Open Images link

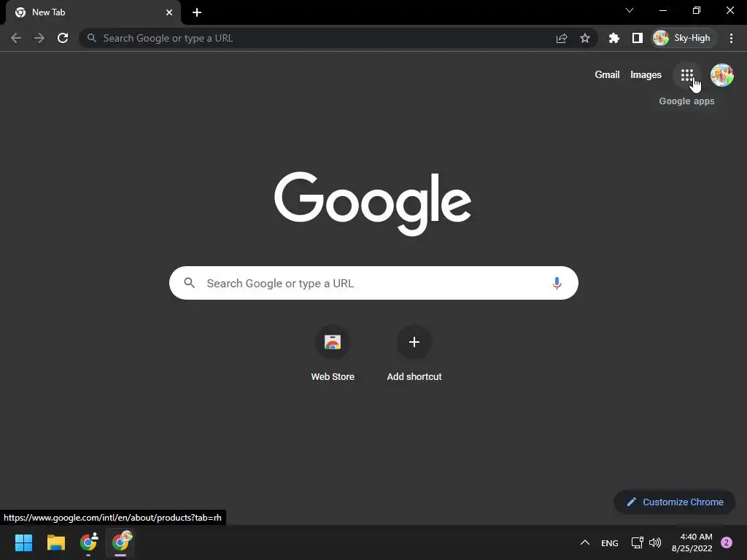coord(646,75)
